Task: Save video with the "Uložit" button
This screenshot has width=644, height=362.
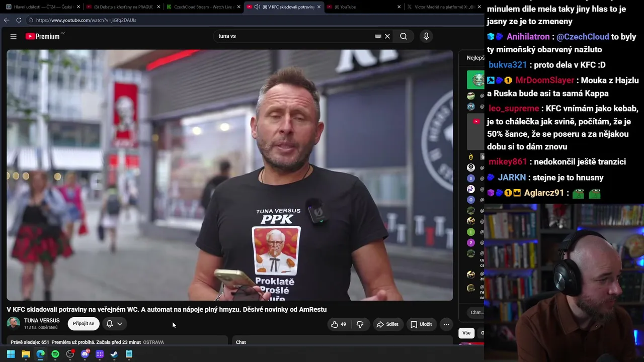Action: pos(421,324)
